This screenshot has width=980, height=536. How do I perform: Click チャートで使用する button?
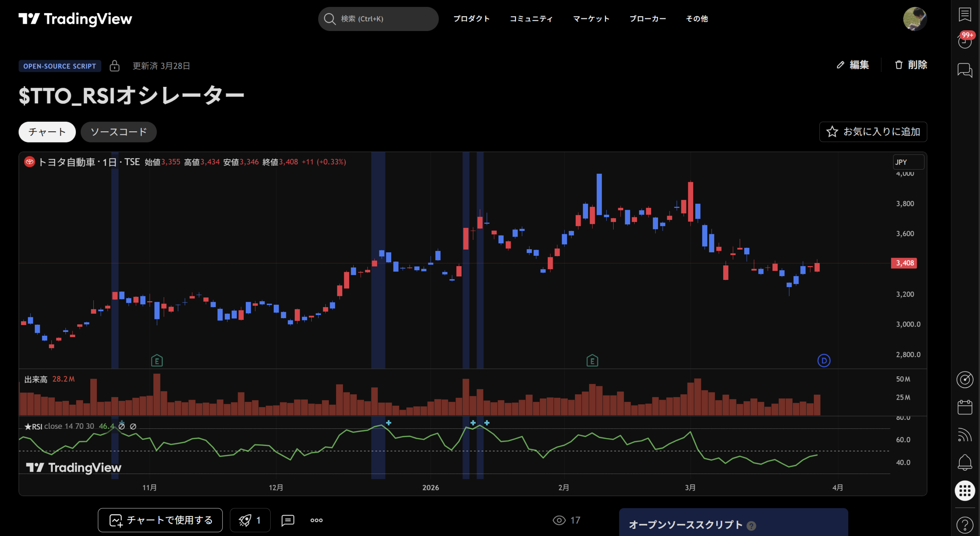coord(160,520)
